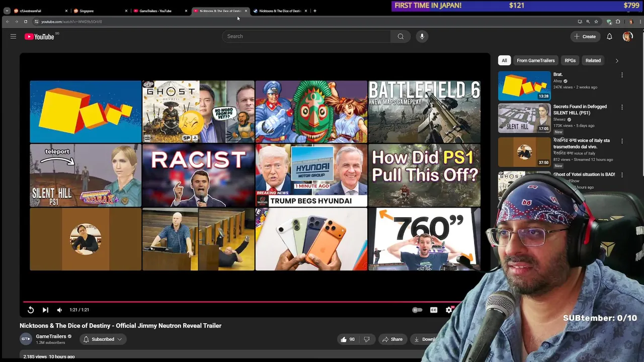644x362 pixels.
Task: Click the How Did PS1 Pull This Off thumbnail
Action: 424,175
